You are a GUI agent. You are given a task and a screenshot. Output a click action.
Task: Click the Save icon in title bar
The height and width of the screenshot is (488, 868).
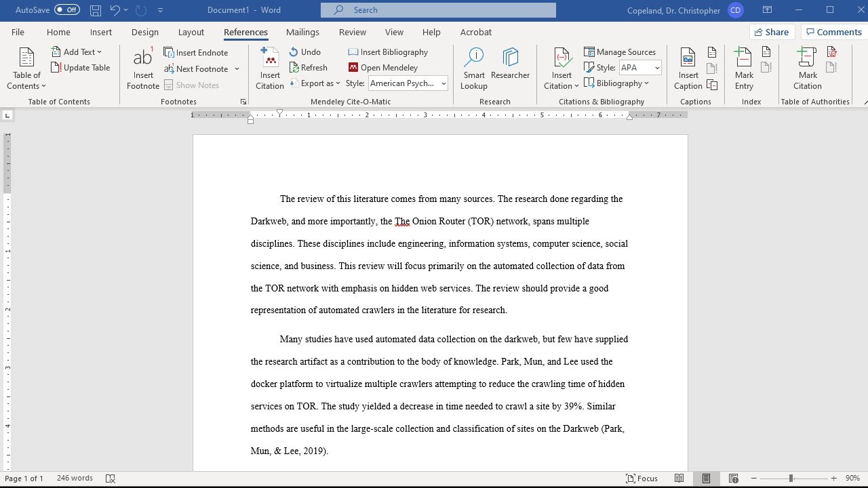coord(96,10)
